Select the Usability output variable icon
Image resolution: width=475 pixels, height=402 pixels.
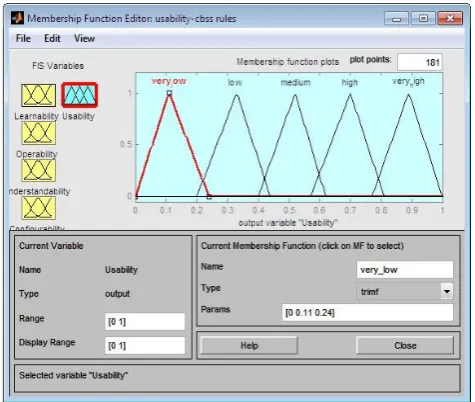pos(80,95)
